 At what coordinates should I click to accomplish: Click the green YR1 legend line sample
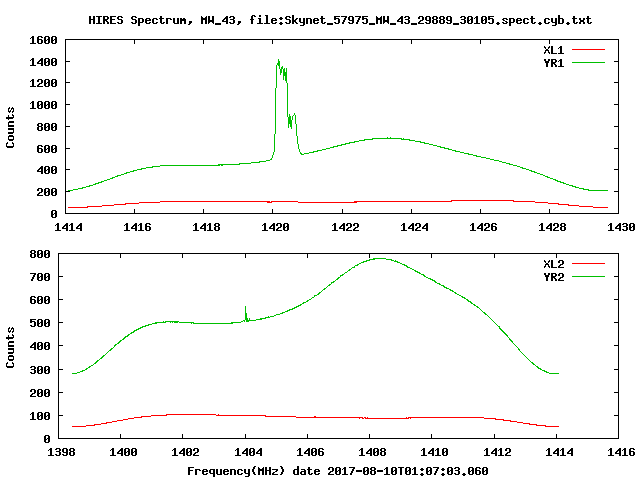pyautogui.click(x=588, y=63)
